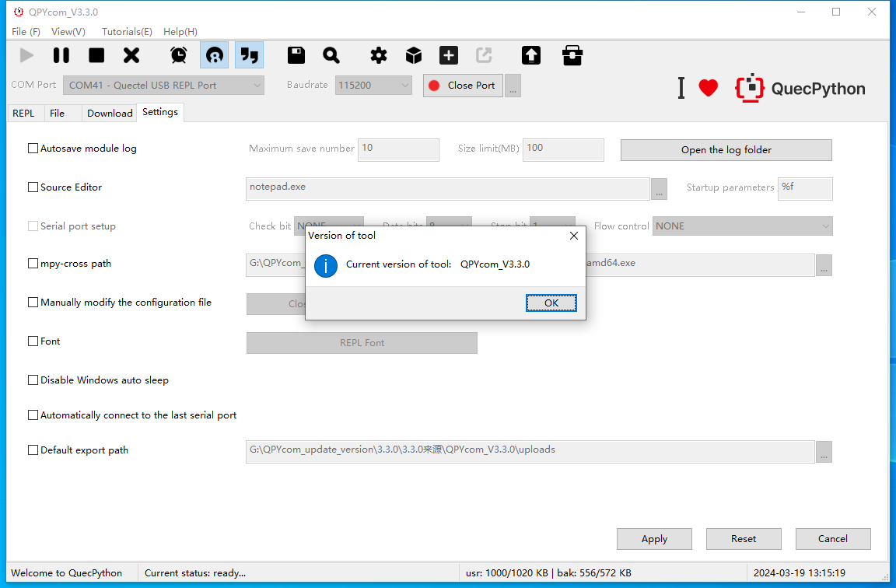Tick the Default export path checkbox
896x588 pixels.
point(33,450)
